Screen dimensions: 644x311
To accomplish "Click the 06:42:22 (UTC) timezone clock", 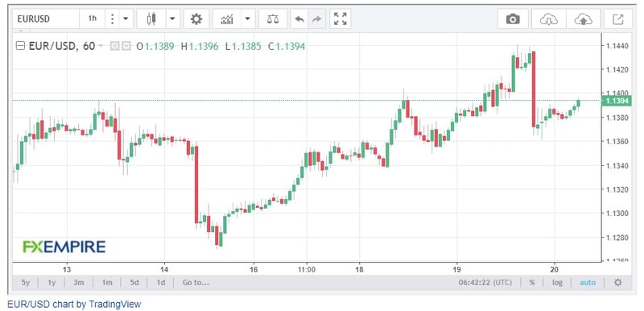I will pyautogui.click(x=485, y=283).
